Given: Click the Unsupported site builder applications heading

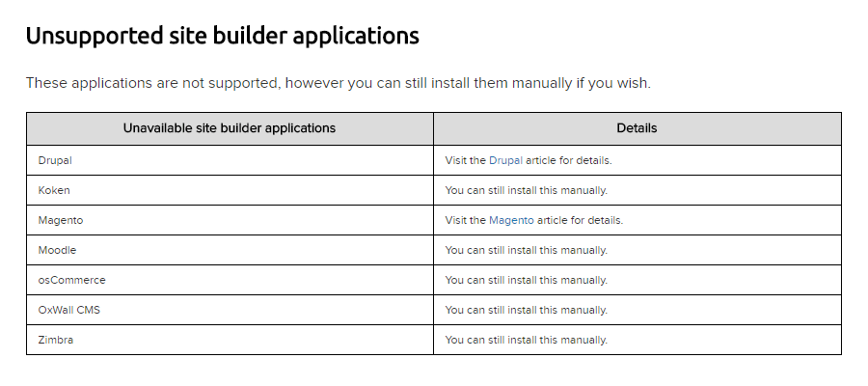Looking at the screenshot, I should point(223,36).
